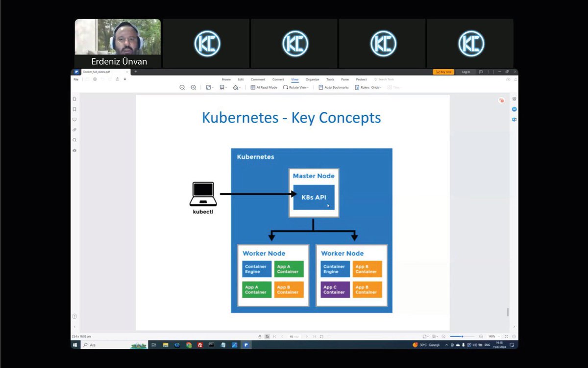The height and width of the screenshot is (368, 588).
Task: Switch to the Protect tab
Action: coord(361,79)
